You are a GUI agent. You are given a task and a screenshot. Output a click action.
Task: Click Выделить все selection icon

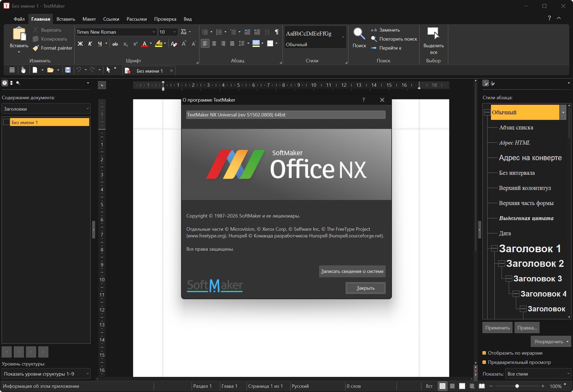[433, 33]
